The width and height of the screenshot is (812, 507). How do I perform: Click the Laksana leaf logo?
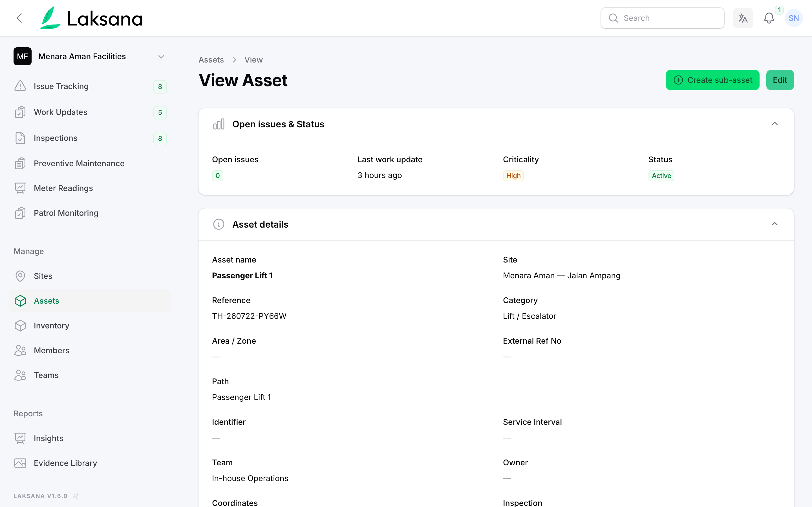click(50, 18)
